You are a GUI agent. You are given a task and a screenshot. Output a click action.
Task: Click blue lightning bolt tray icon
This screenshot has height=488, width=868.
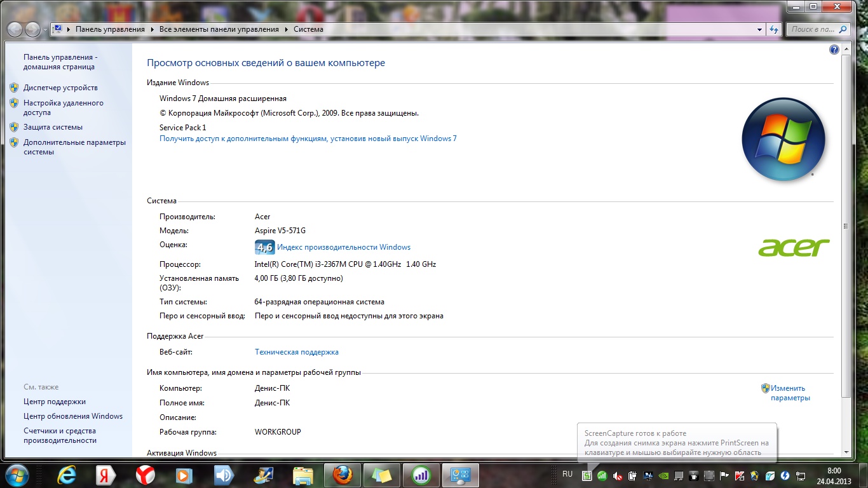coord(785,475)
